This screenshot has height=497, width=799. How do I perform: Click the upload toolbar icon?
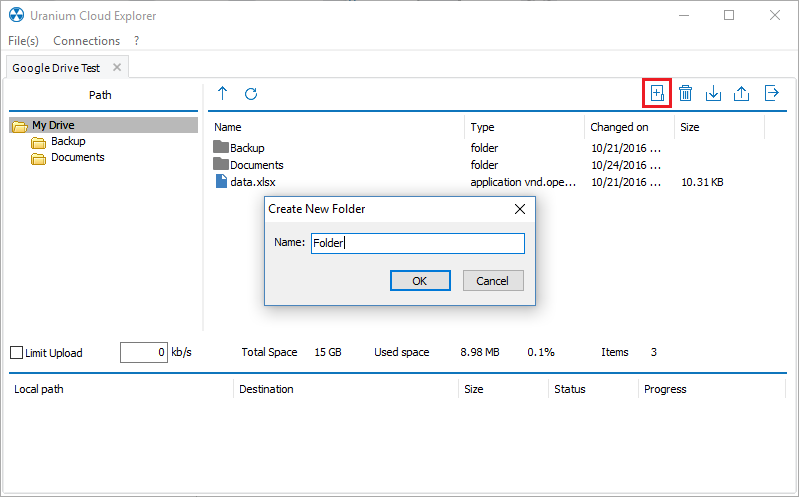(x=741, y=93)
